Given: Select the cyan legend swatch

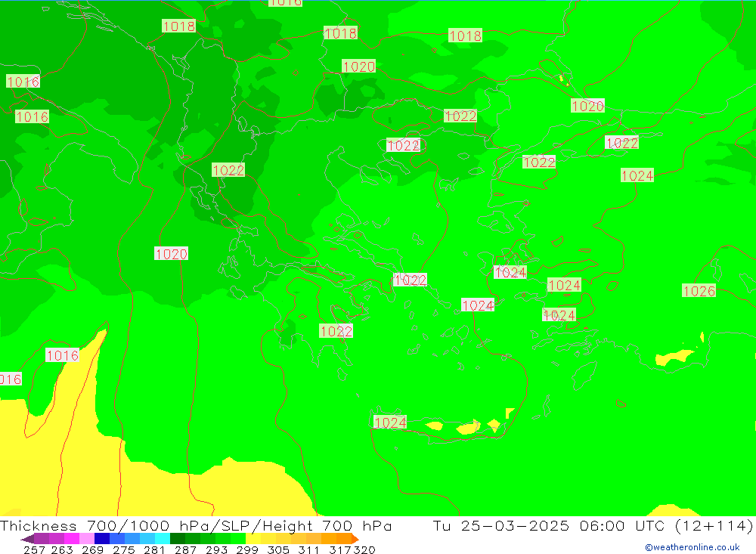Looking at the screenshot, I should click(163, 539).
